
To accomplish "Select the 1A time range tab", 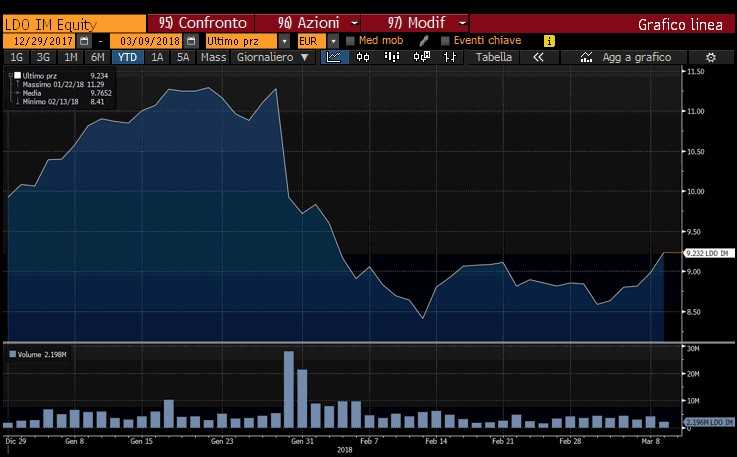I will pyautogui.click(x=157, y=57).
